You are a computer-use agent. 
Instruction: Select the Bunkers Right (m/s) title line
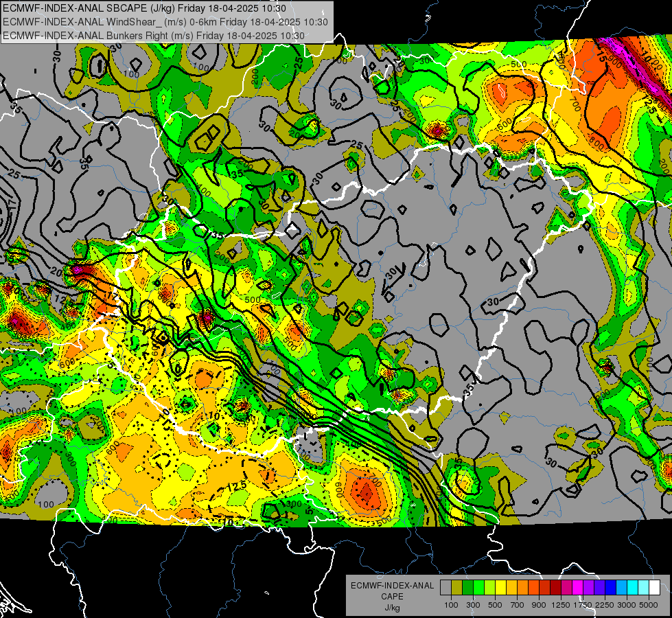tap(154, 36)
